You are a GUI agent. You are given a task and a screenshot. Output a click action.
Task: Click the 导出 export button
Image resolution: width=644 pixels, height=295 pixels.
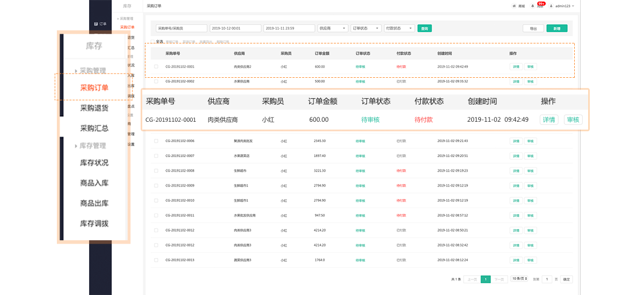click(533, 28)
